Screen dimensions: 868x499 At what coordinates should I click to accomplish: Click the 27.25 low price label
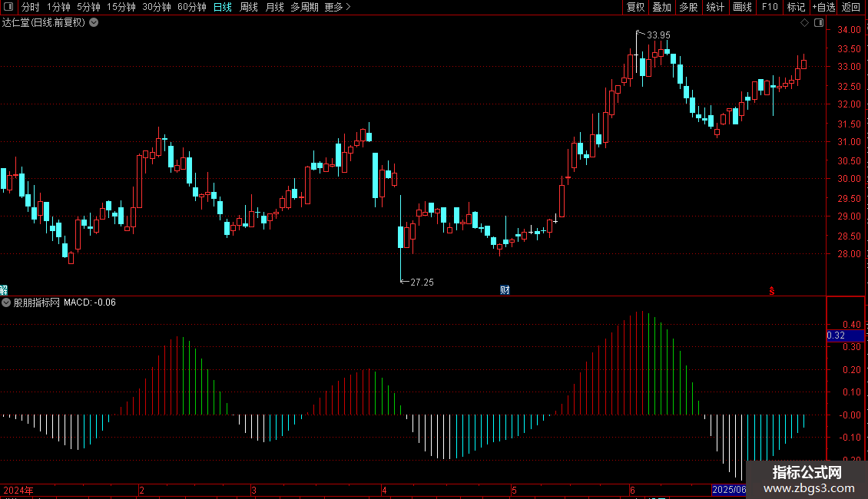(422, 283)
